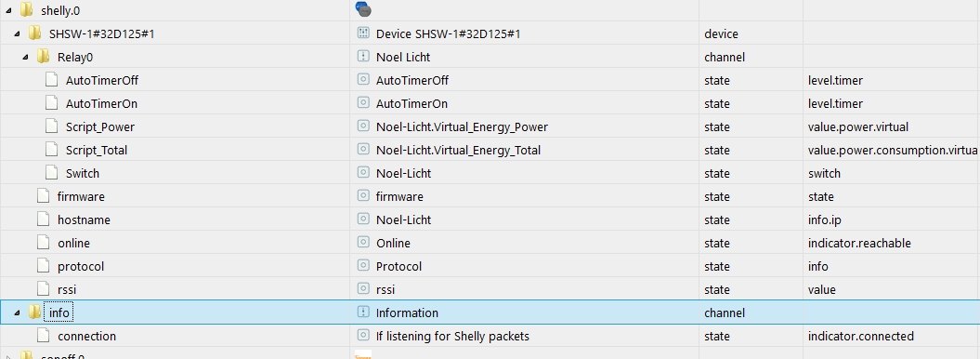This screenshot has height=359, width=980.
Task: Click the sonoff.0 adapter logo icon
Action: pos(363,356)
